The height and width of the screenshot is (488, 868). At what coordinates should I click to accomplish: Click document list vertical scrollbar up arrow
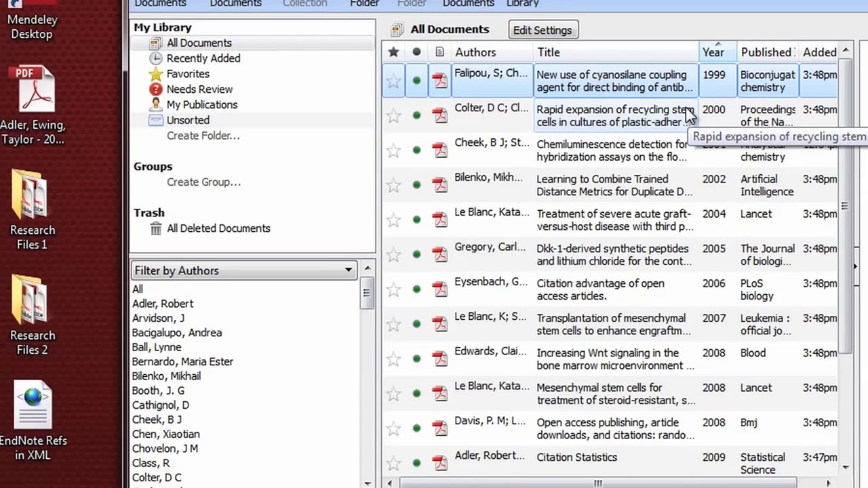845,52
